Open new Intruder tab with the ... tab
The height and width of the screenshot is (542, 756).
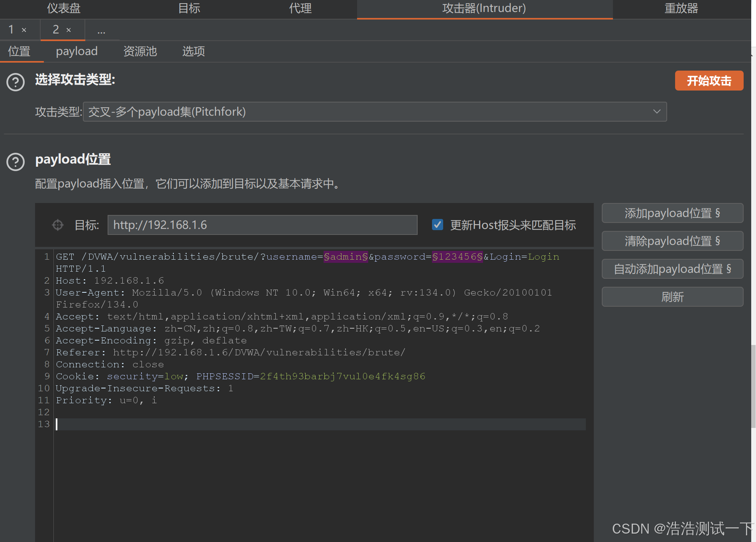(101, 30)
